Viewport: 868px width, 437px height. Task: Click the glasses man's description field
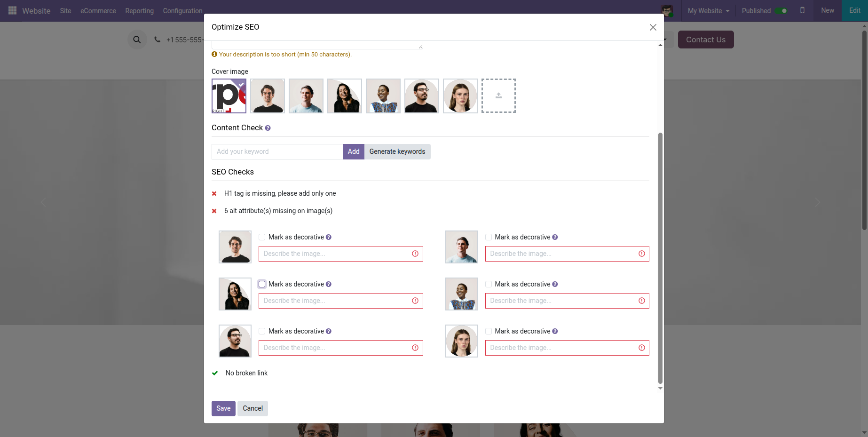point(341,348)
